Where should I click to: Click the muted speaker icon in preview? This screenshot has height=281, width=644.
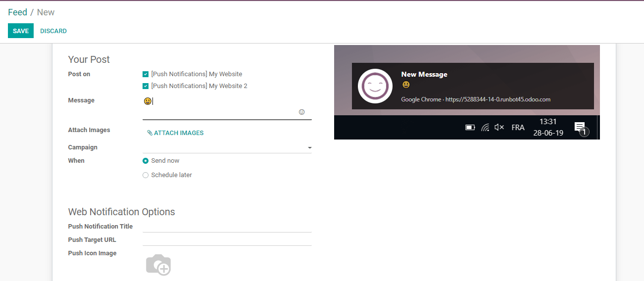click(499, 127)
